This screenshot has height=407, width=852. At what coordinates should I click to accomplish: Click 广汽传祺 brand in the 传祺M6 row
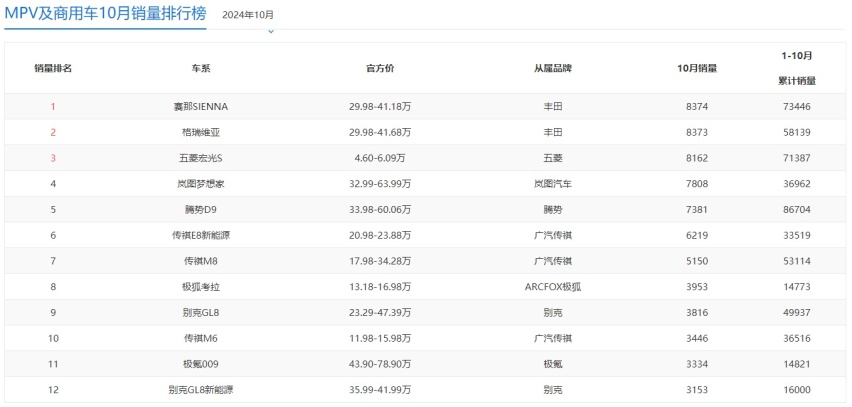click(x=553, y=339)
